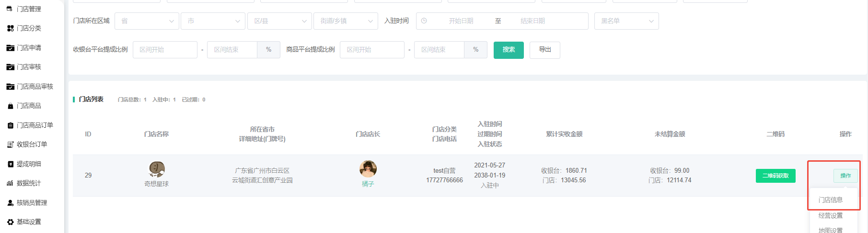Click the 导出 export button
This screenshot has width=868, height=233.
(545, 50)
